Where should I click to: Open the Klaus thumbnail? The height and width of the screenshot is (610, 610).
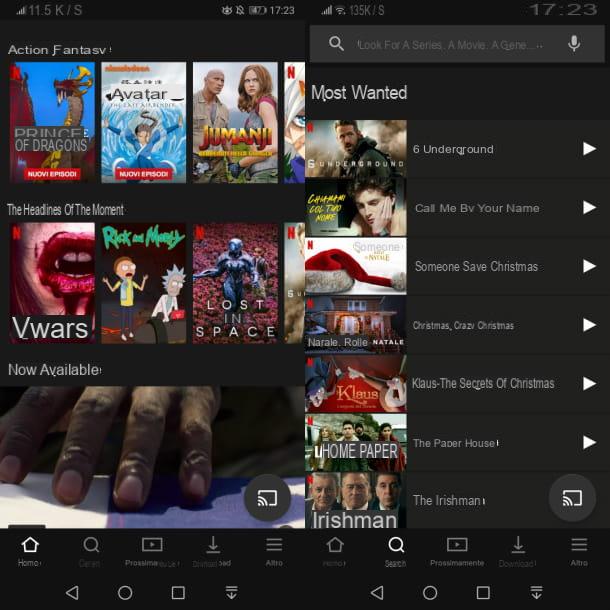tap(356, 384)
